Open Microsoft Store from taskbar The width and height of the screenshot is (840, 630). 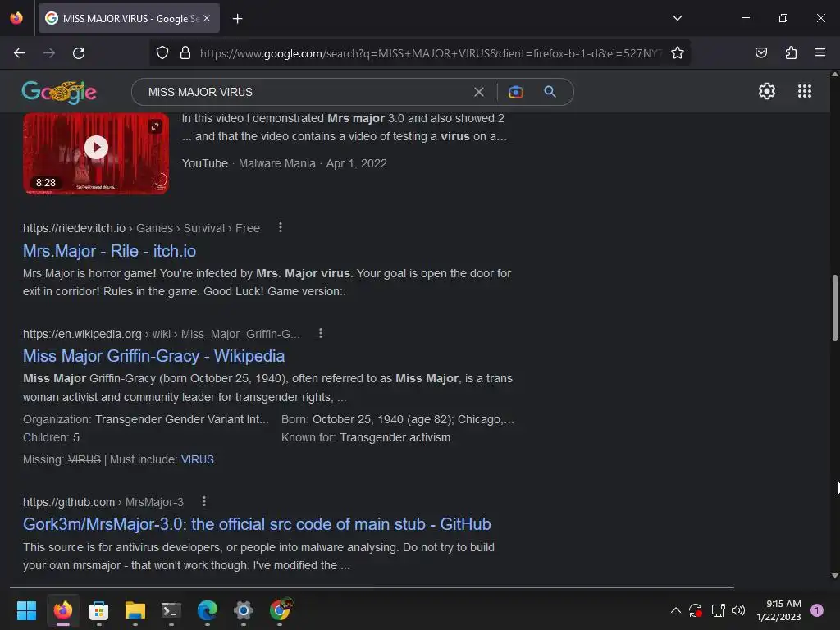pos(98,609)
